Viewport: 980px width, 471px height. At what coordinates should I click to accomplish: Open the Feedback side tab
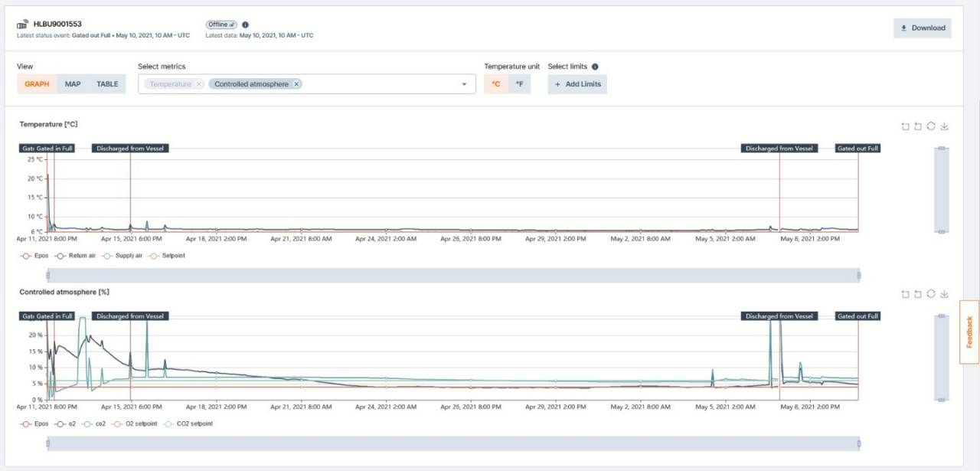(x=969, y=332)
